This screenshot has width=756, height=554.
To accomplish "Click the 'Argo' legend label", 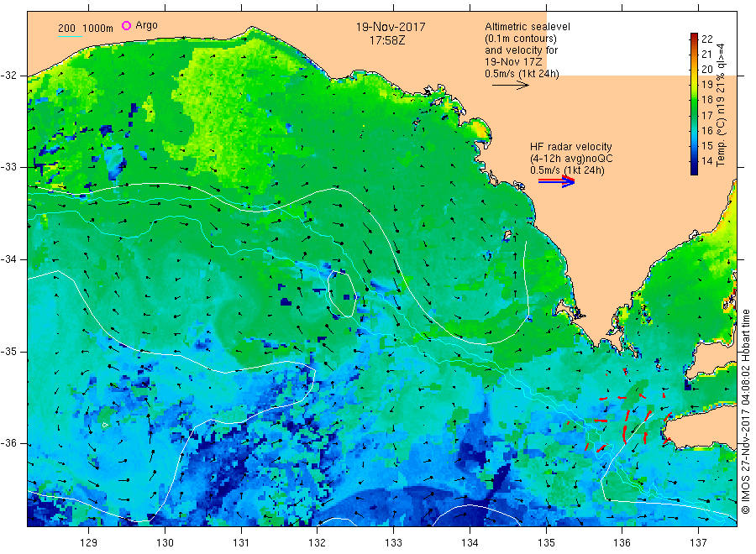I will (x=146, y=25).
